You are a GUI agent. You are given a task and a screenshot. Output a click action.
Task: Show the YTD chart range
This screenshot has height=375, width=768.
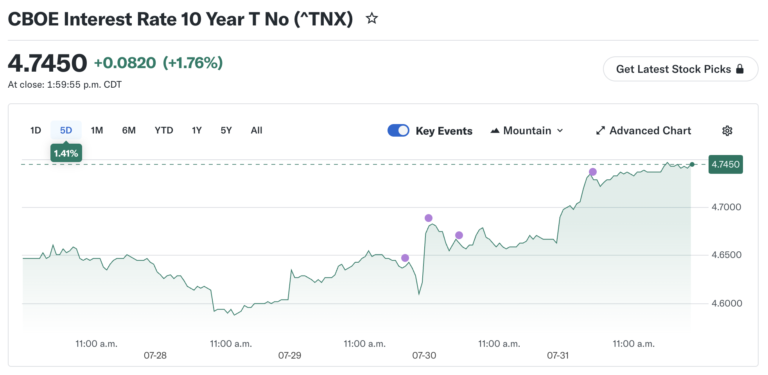(164, 131)
